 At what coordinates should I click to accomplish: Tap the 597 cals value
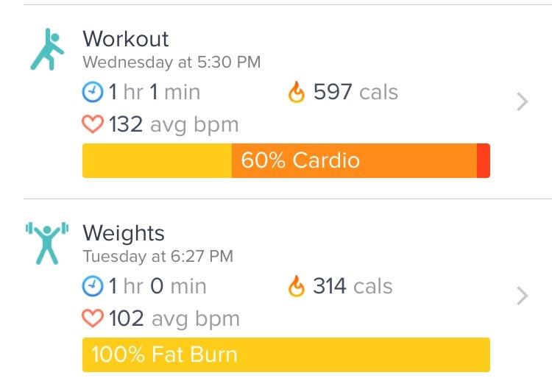coord(355,93)
